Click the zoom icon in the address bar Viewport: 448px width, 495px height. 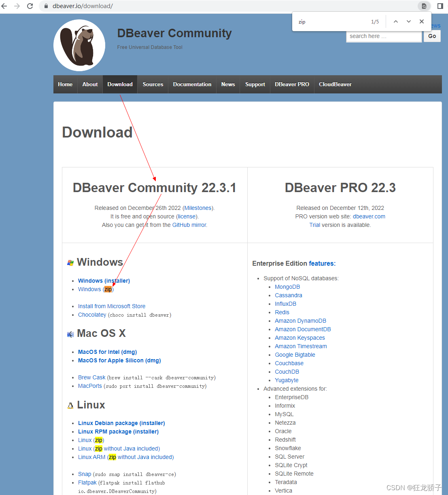[424, 6]
